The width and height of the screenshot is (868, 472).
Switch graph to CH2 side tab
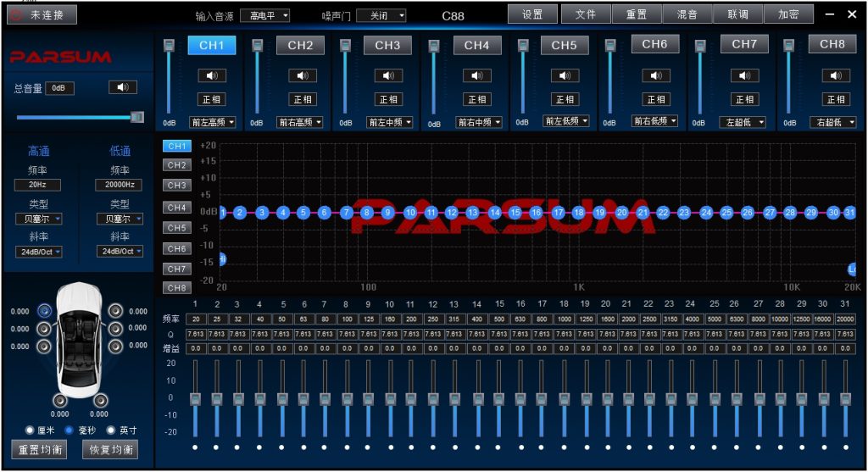click(176, 165)
